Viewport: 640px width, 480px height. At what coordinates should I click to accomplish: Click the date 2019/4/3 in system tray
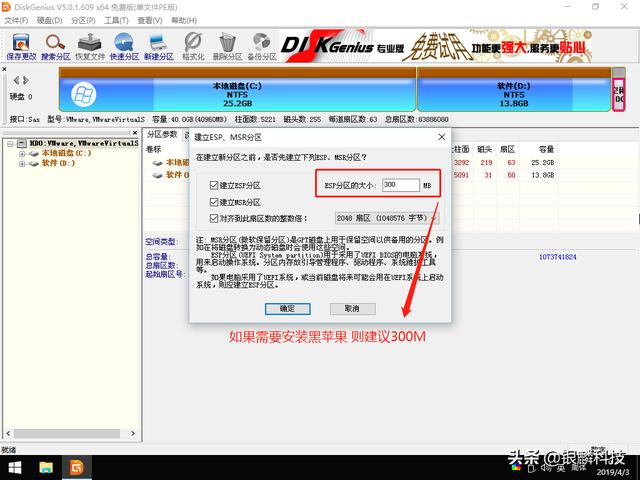click(613, 473)
